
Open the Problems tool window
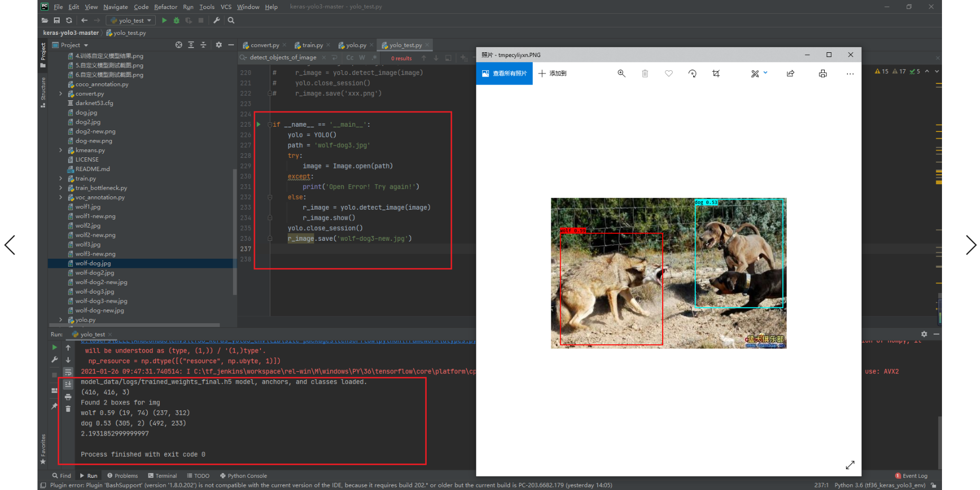coord(123,476)
